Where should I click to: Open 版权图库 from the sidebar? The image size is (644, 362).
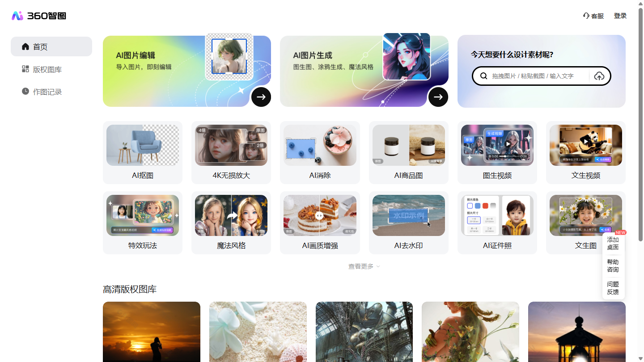[51, 69]
